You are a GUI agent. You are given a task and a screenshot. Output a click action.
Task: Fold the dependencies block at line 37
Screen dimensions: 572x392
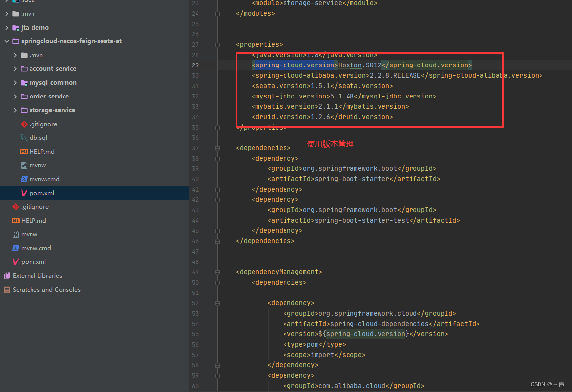217,148
